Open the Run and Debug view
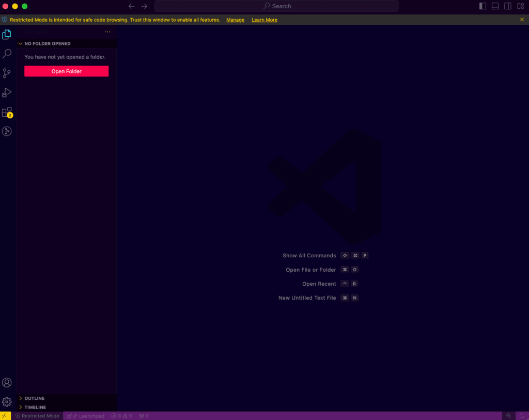 pyautogui.click(x=7, y=92)
